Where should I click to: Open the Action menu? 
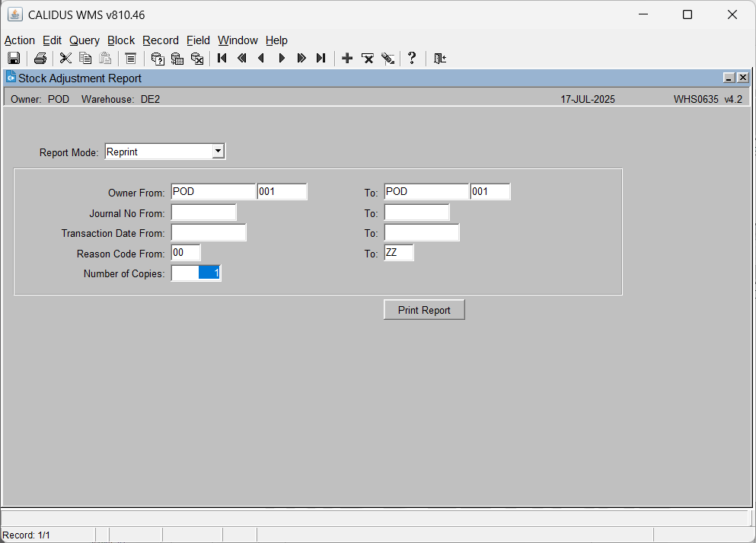pos(20,40)
